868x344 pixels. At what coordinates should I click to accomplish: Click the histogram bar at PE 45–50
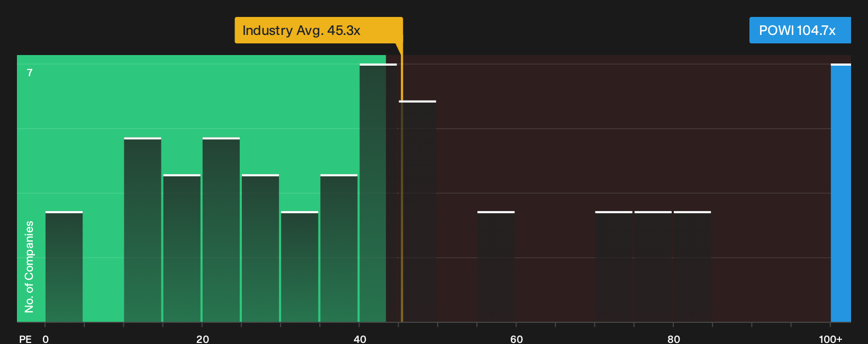click(x=418, y=211)
